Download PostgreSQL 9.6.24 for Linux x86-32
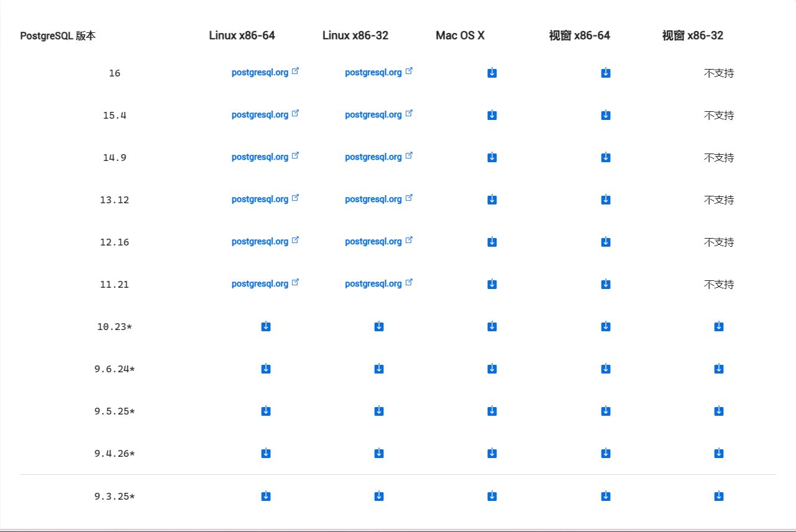 tap(379, 369)
